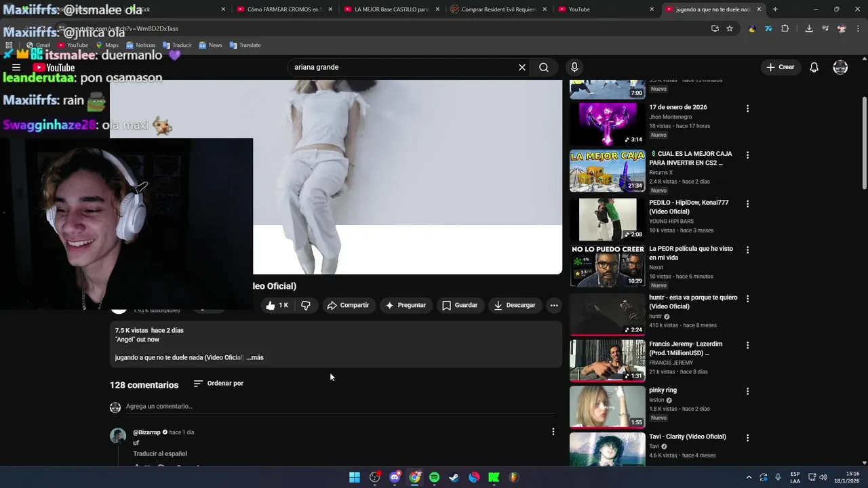The image size is (868, 488).
Task: Start voice search with the microphone icon
Action: pyautogui.click(x=574, y=67)
